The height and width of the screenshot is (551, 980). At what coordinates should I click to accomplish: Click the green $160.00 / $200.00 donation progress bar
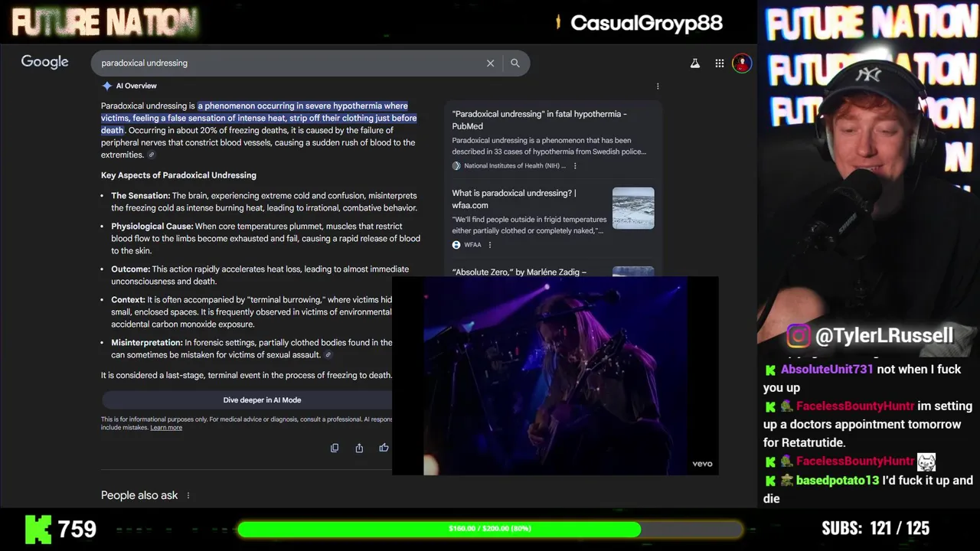[490, 529]
